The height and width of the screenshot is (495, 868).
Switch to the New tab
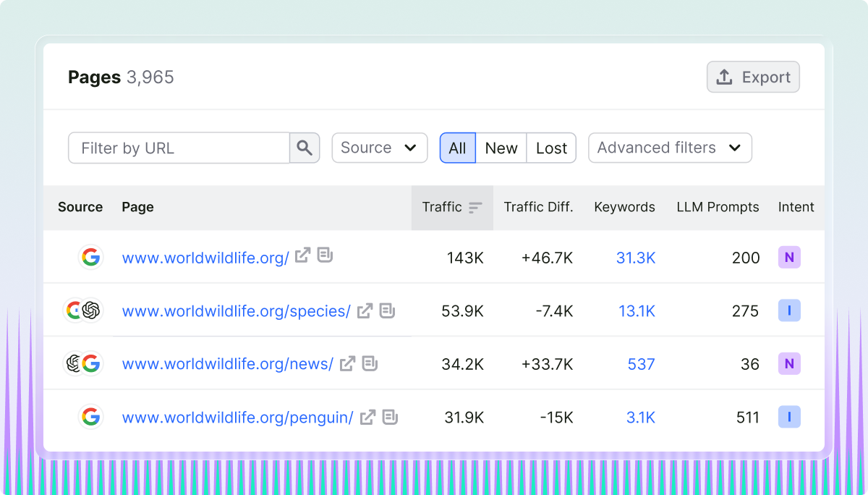point(501,148)
